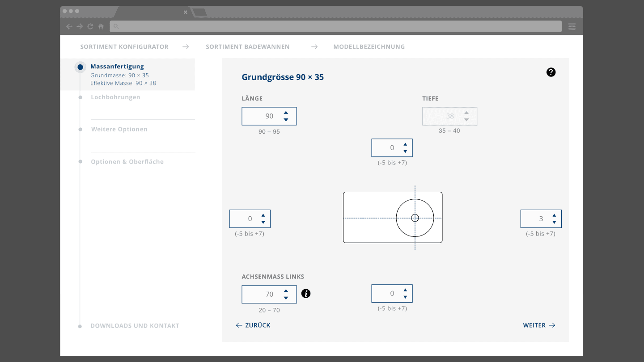Click the browser forward arrow
The height and width of the screenshot is (362, 644).
click(x=80, y=26)
